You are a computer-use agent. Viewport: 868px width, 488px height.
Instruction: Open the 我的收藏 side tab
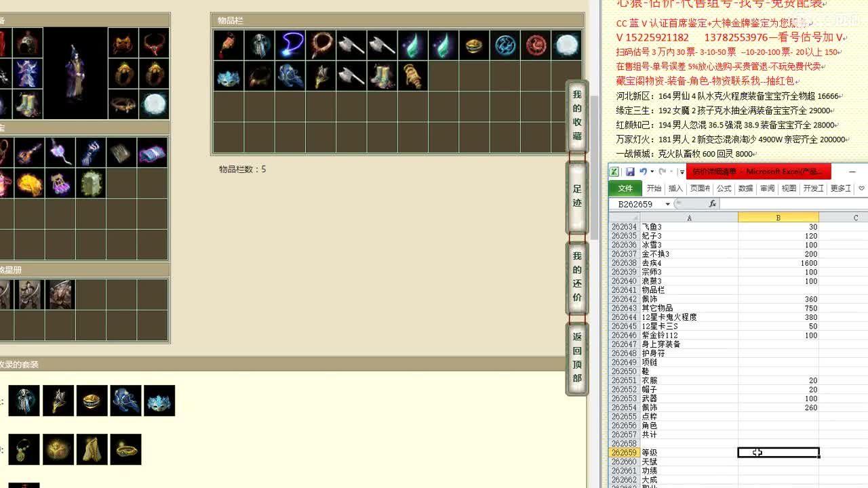pos(577,115)
